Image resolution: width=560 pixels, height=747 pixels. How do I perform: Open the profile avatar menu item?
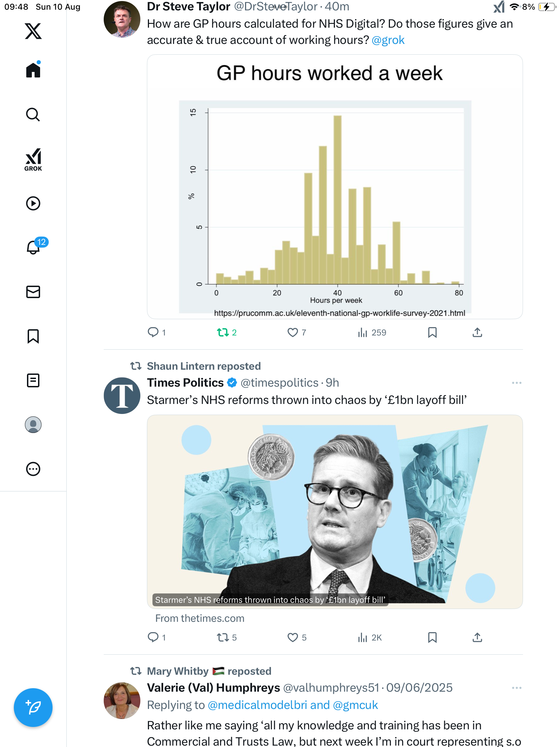[33, 425]
